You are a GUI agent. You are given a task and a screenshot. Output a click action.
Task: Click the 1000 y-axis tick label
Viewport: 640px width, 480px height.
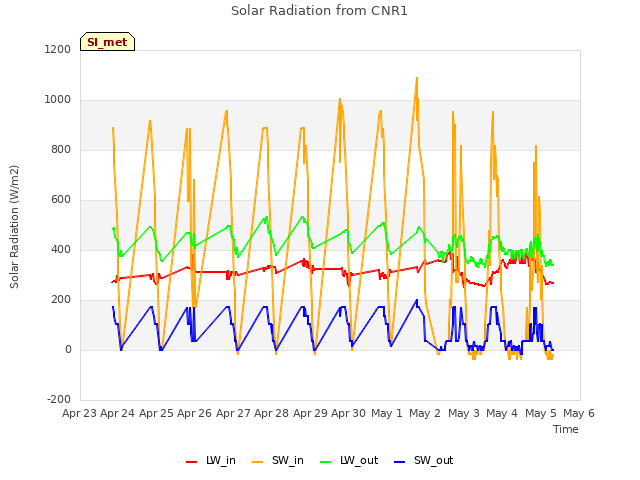[58, 100]
